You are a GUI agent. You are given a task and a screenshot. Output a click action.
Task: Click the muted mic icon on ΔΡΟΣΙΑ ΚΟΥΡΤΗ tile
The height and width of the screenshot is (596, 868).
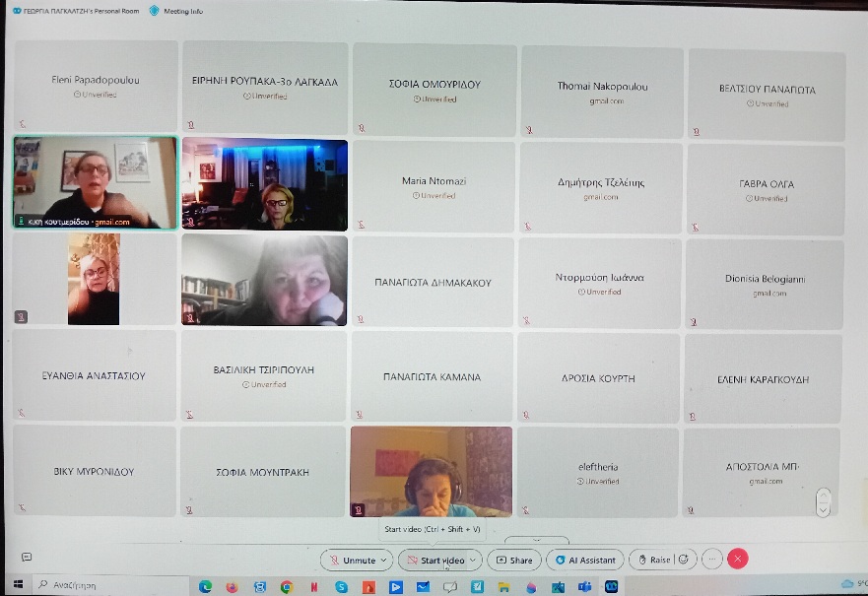[x=526, y=415]
